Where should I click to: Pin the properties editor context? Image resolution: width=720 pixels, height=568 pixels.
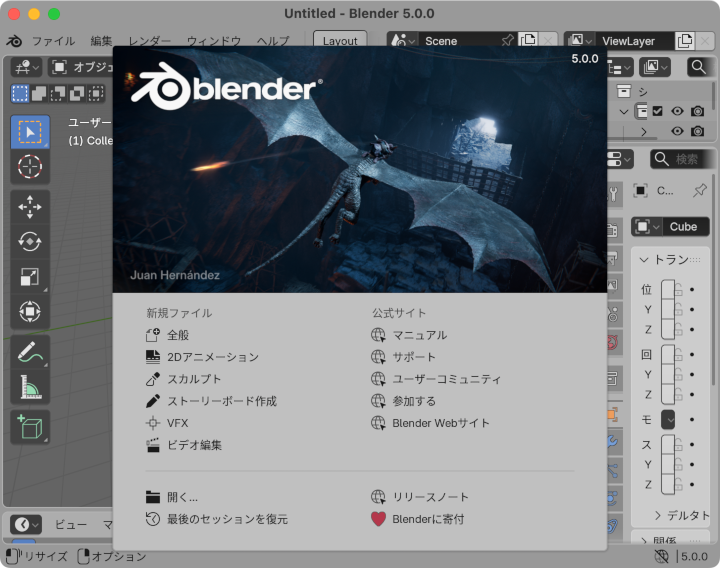tap(700, 190)
